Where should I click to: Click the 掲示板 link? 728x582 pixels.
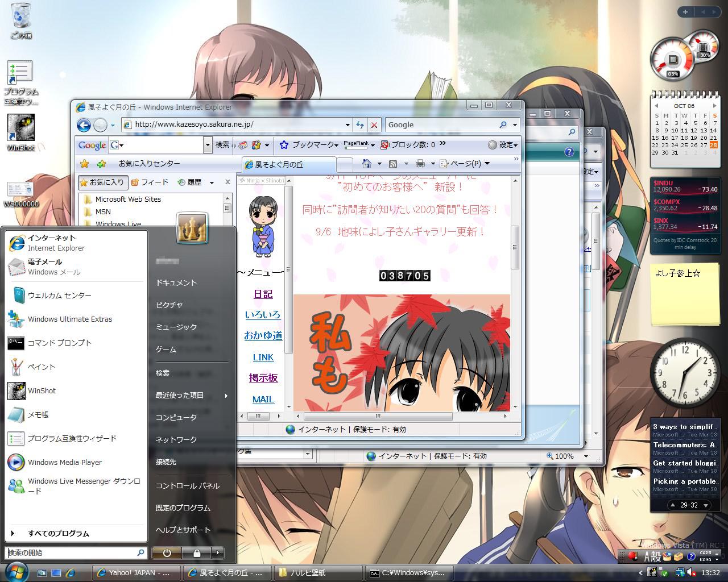coord(263,378)
